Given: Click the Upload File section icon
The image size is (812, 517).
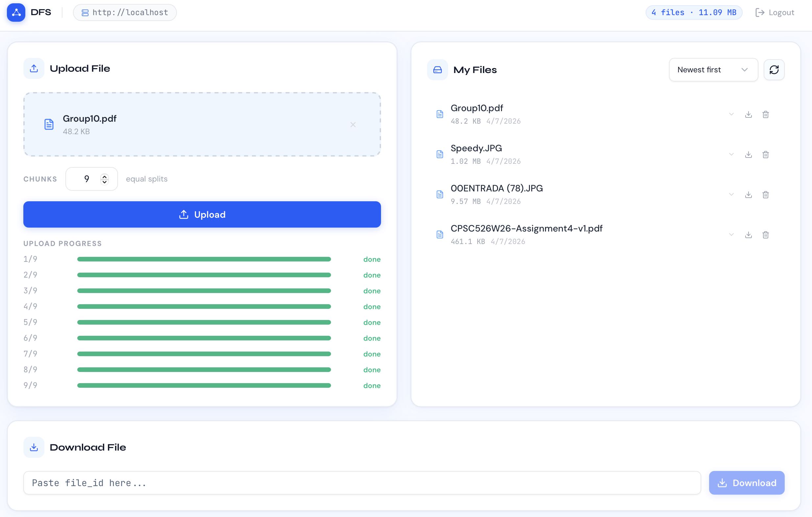Looking at the screenshot, I should (34, 68).
